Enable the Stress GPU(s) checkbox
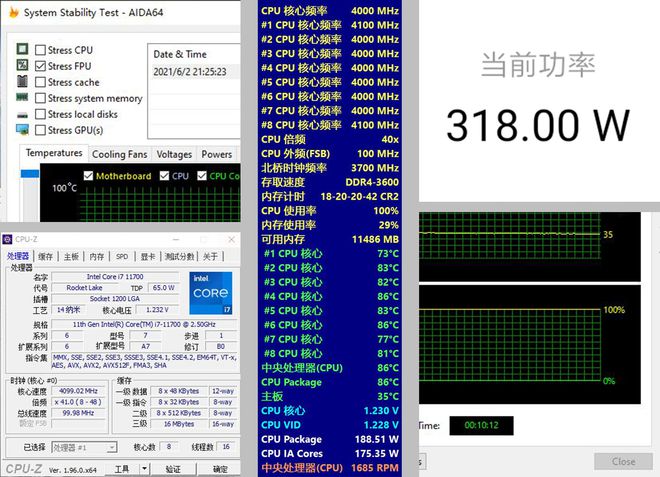 click(x=40, y=130)
